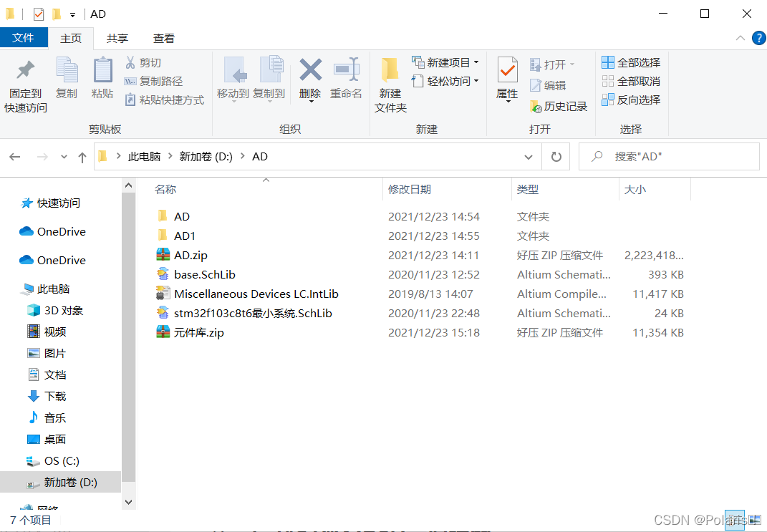The image size is (767, 532).
Task: Click the Paste clipboard icon
Action: [x=102, y=70]
